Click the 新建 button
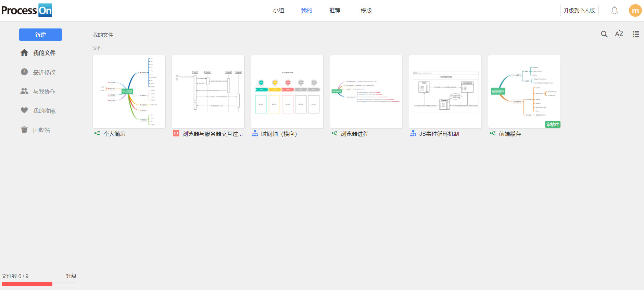 tap(40, 35)
